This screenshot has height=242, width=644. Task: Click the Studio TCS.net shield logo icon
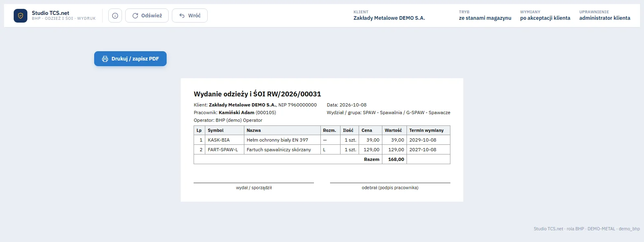pos(21,16)
